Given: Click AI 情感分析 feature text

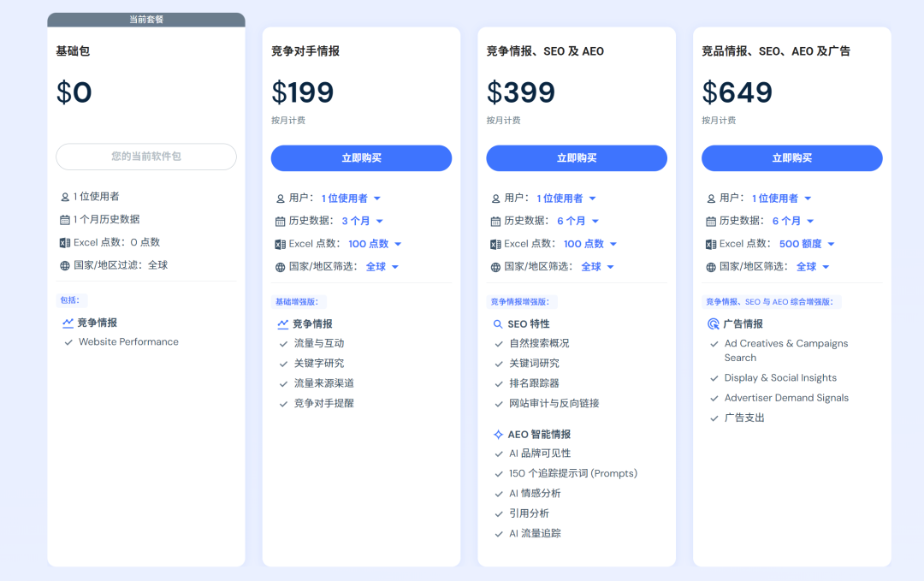Looking at the screenshot, I should pyautogui.click(x=535, y=494).
